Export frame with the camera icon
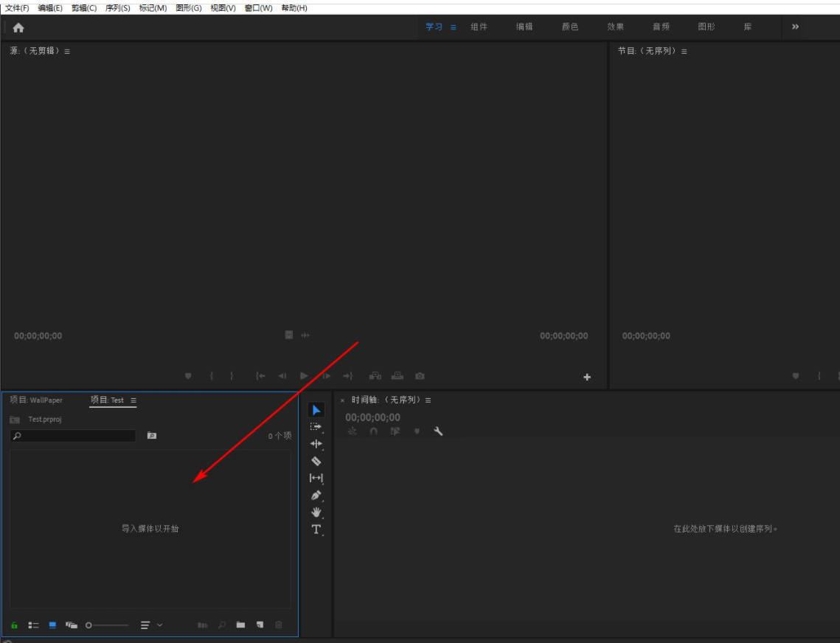840x643 pixels. 420,376
